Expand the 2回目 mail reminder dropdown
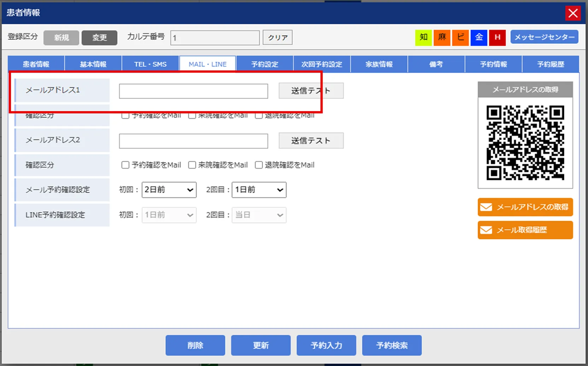Viewport: 588px width, 366px height. [x=259, y=190]
